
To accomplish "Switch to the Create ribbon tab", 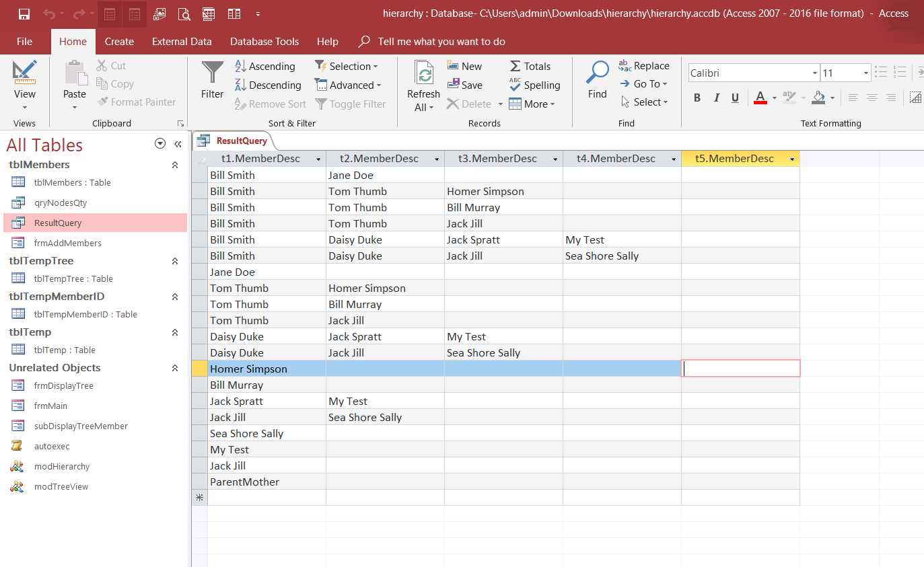I will pyautogui.click(x=119, y=42).
